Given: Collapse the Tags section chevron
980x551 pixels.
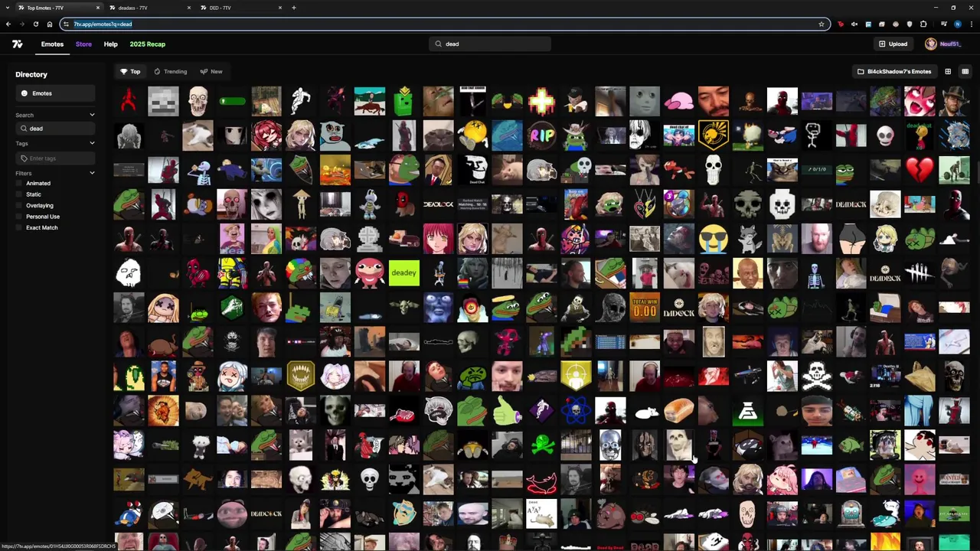Looking at the screenshot, I should click(x=92, y=143).
